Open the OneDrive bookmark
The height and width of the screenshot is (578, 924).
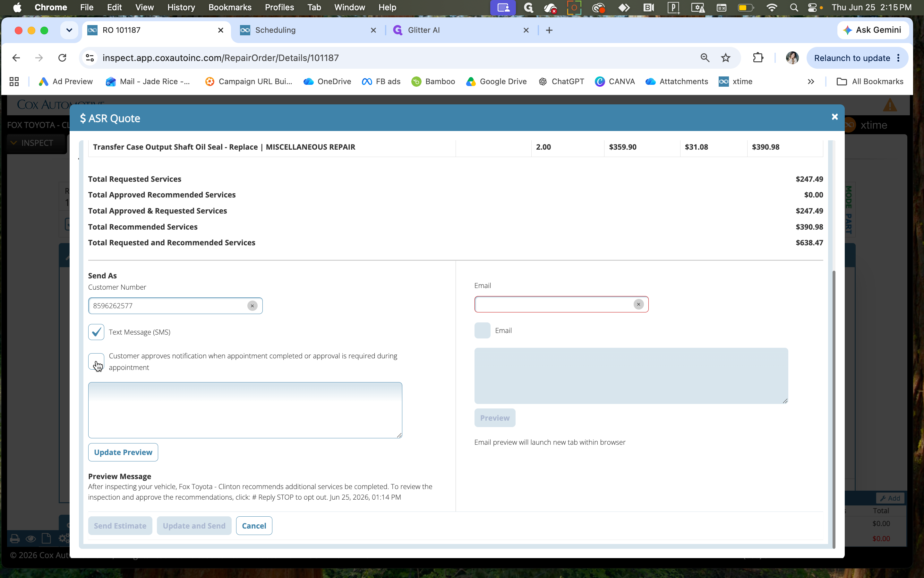tap(327, 82)
